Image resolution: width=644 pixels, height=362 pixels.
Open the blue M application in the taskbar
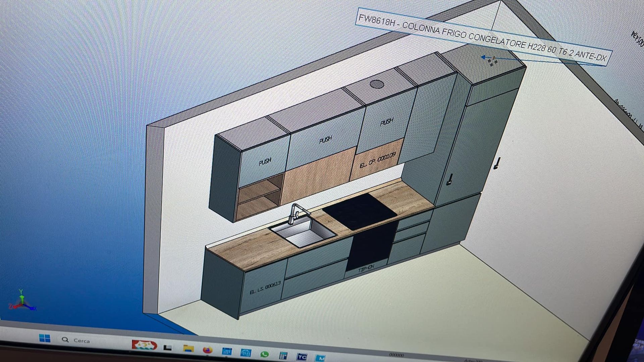[x=320, y=358]
